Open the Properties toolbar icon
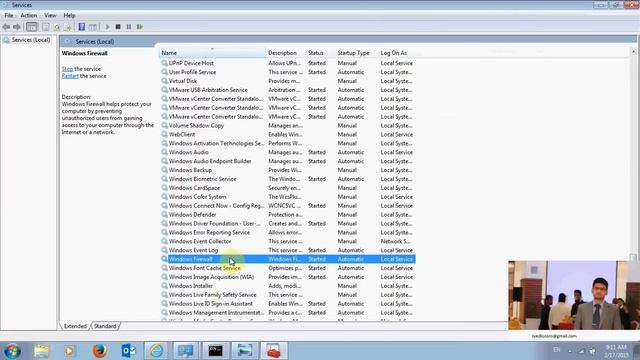The height and width of the screenshot is (360, 640). coord(46,27)
